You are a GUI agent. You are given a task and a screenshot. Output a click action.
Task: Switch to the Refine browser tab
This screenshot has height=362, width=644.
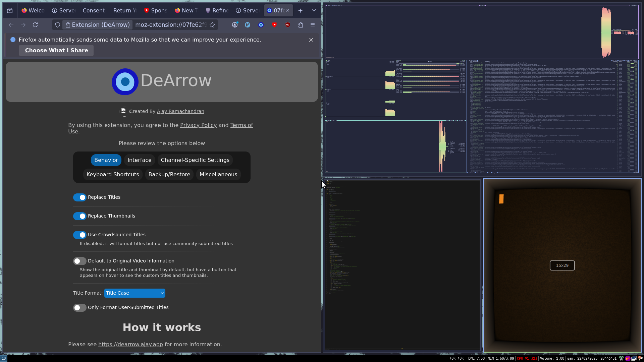[x=217, y=10]
